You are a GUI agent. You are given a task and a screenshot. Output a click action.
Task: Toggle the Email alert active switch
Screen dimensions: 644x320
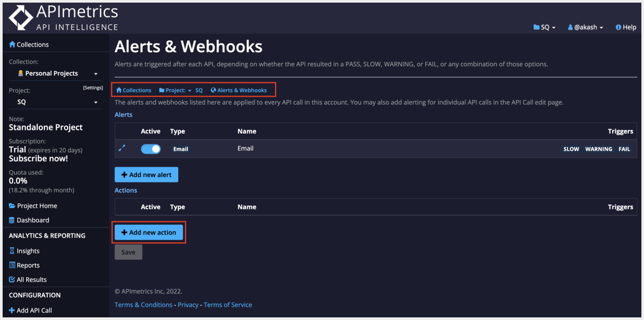[x=151, y=149]
